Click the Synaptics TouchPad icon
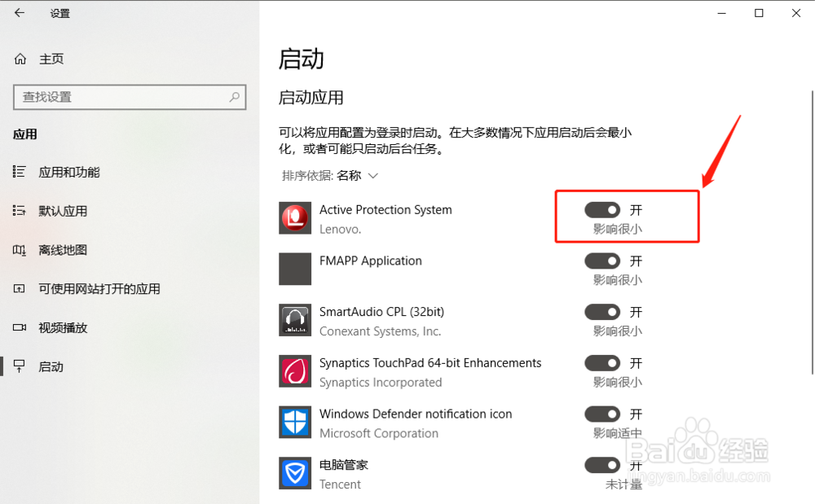Viewport: 815px width, 504px height. (x=294, y=371)
